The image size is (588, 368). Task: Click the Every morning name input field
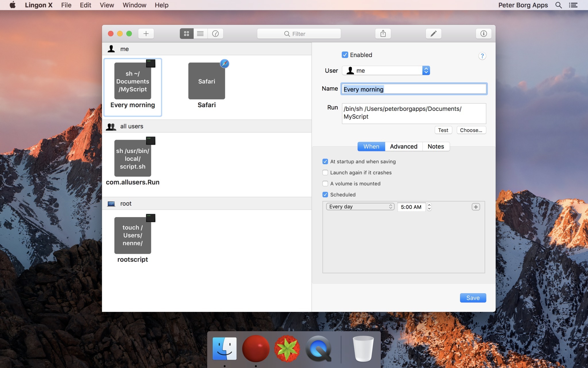[414, 89]
